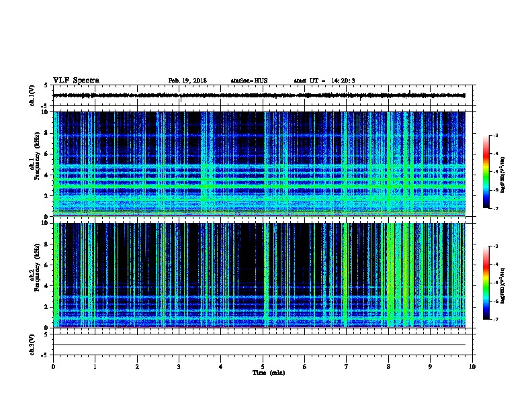Click the -3 label on ch.2 color bar
The image size is (532, 411).
[495, 246]
